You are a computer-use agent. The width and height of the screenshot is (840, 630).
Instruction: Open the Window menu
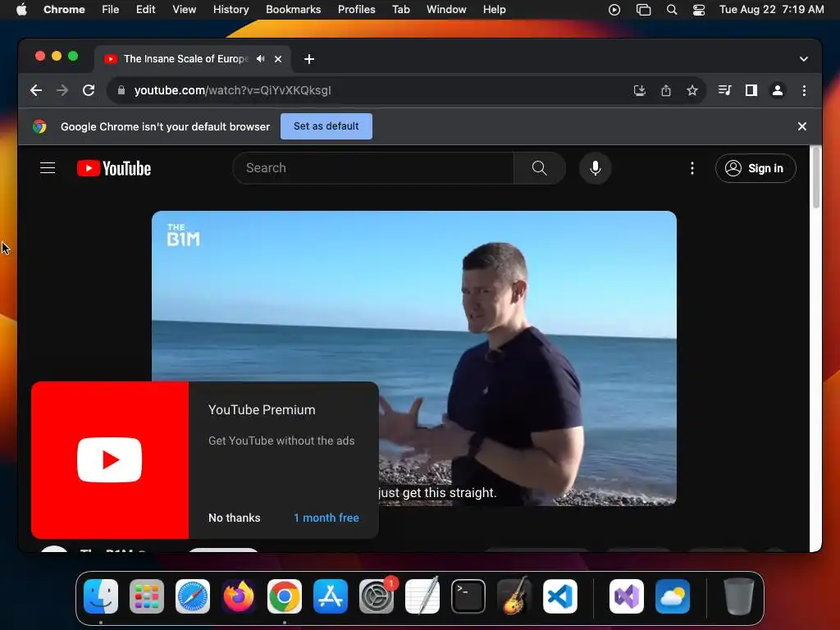tap(446, 10)
